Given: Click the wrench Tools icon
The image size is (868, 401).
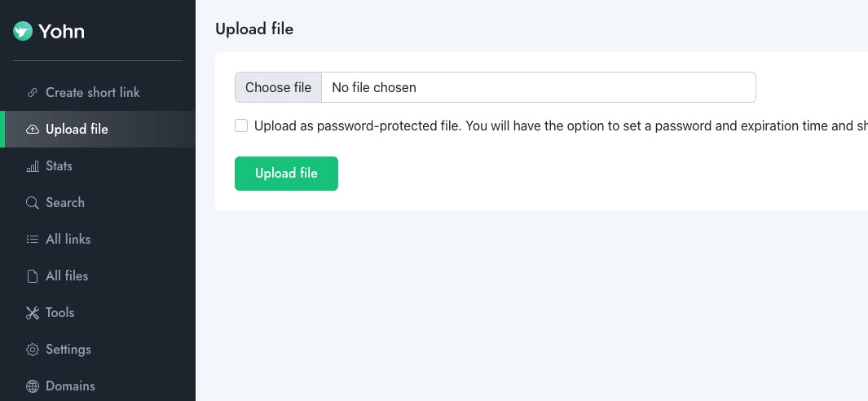Looking at the screenshot, I should (x=33, y=313).
